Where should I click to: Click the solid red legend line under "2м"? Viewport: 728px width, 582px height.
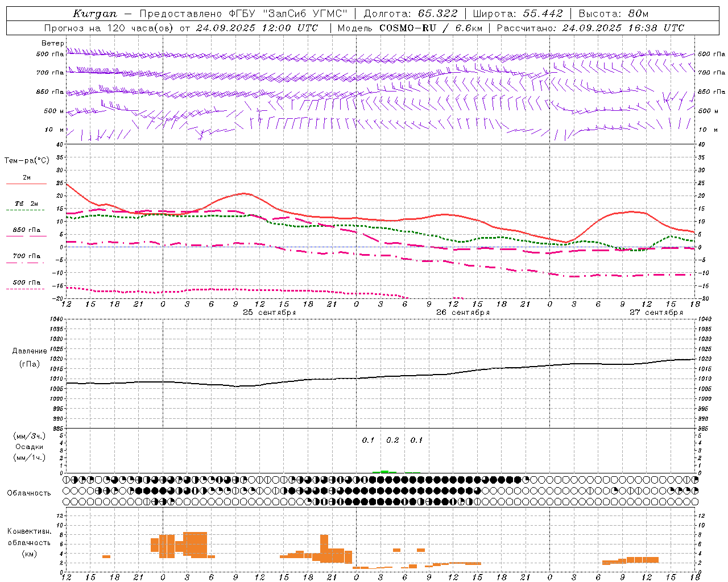[x=26, y=184]
